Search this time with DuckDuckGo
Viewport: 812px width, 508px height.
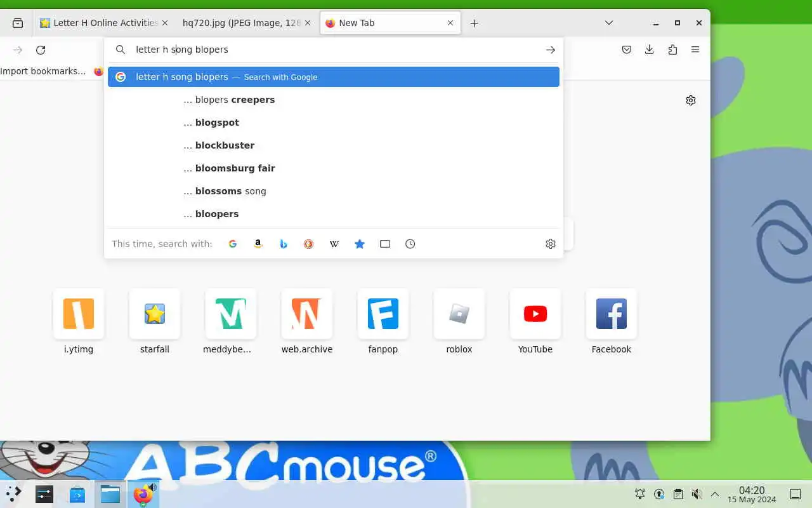[x=309, y=244]
